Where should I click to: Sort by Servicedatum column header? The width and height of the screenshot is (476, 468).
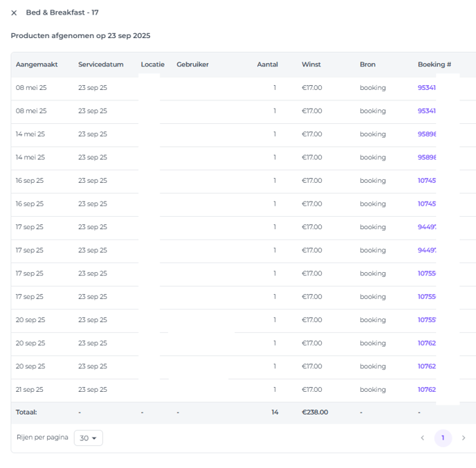click(x=100, y=64)
